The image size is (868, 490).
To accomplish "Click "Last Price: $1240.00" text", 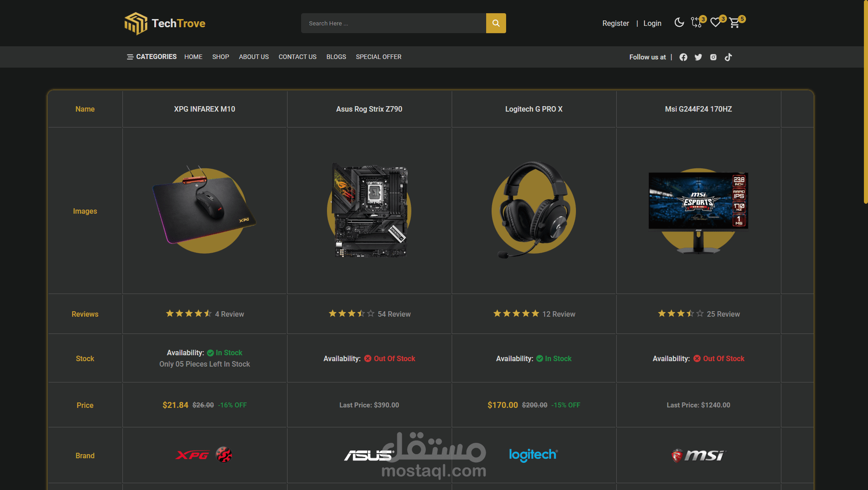I will click(x=698, y=405).
